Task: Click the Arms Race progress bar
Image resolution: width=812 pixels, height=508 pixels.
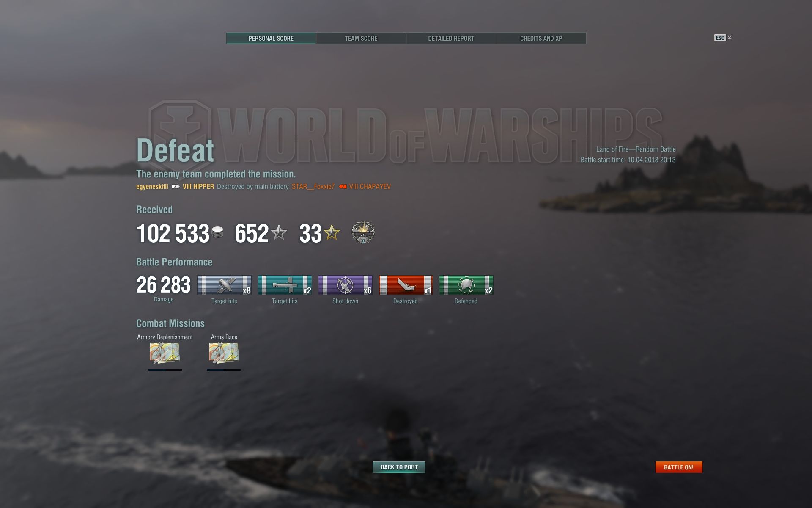Action: 224,370
